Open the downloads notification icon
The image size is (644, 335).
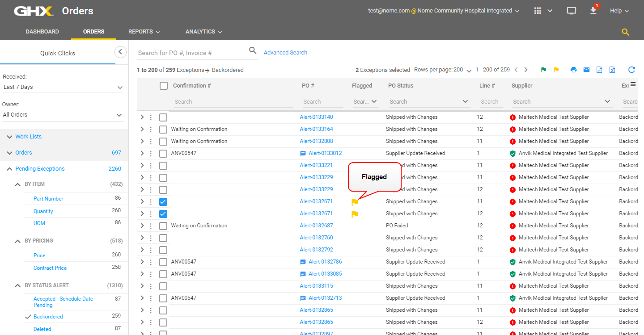593,11
